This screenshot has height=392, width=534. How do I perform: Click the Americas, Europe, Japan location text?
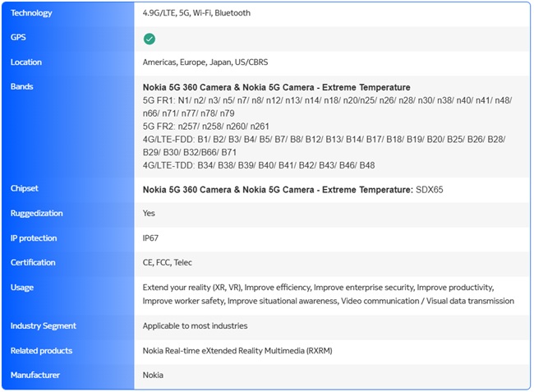click(205, 62)
